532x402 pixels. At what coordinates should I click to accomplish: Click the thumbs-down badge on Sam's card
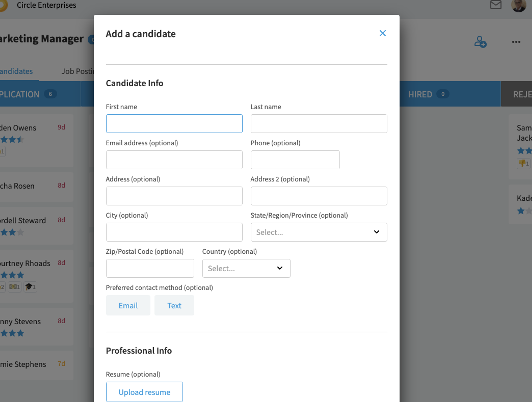(x=524, y=164)
